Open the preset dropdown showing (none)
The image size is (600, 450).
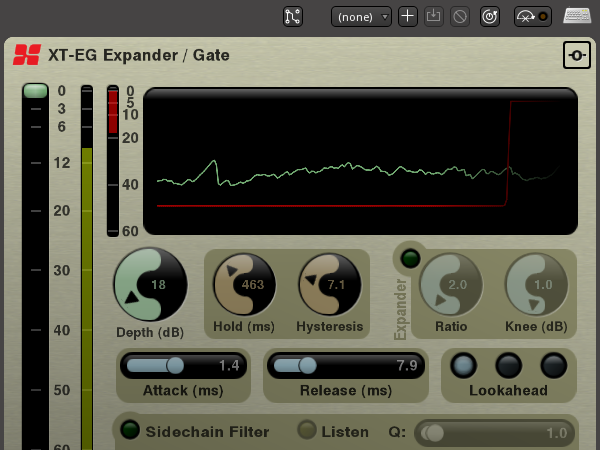362,16
